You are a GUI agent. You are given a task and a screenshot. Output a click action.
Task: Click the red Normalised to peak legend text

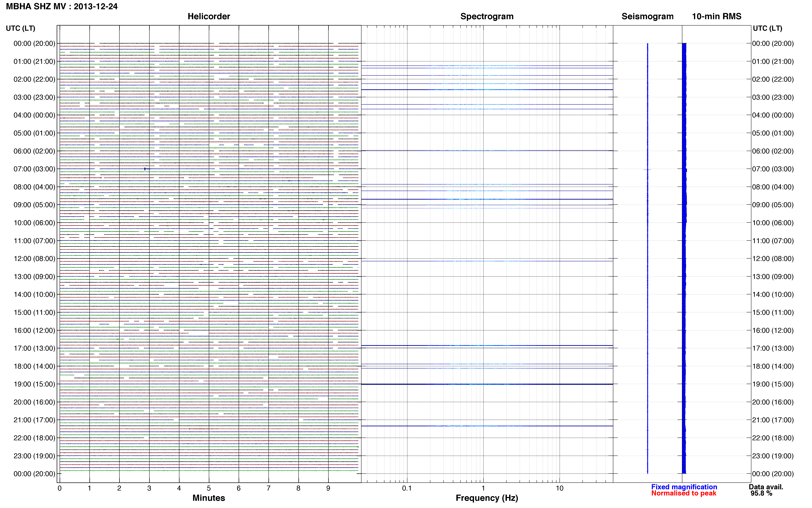pyautogui.click(x=684, y=493)
